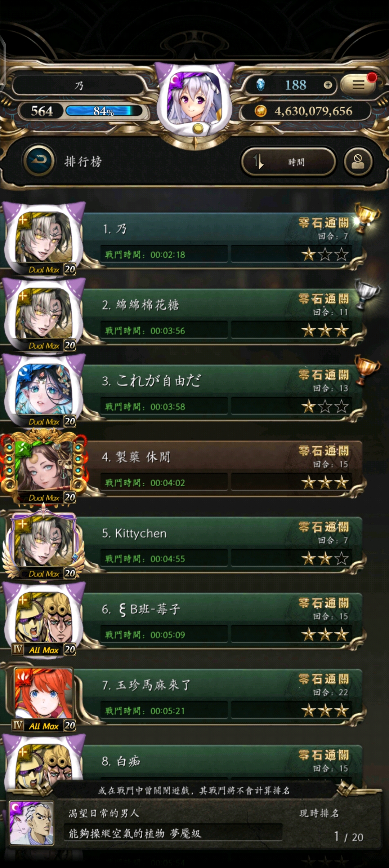
Task: Select rank 3 これが自由だ entry
Action: point(223,393)
